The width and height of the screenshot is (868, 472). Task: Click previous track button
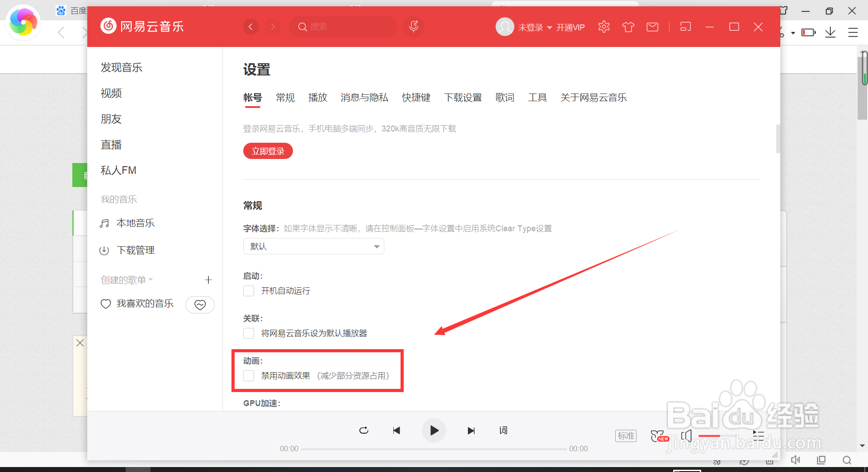(x=396, y=430)
